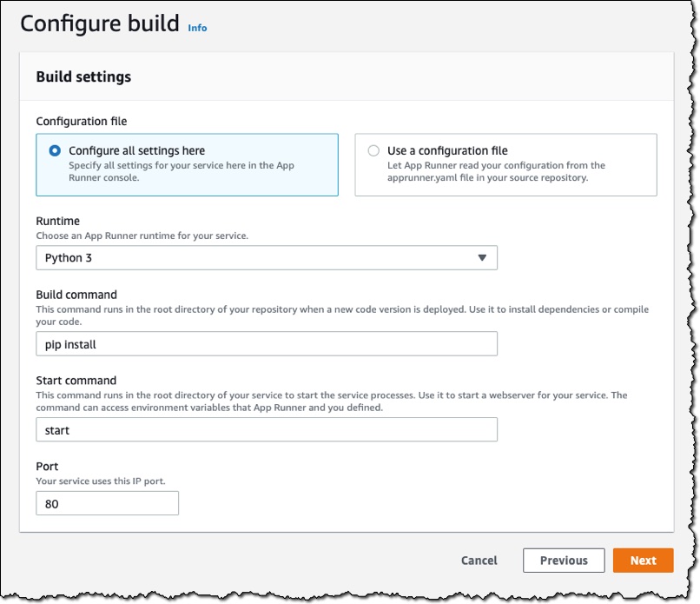Click the Port field label
Screen dimensions: 700x604
(47, 466)
